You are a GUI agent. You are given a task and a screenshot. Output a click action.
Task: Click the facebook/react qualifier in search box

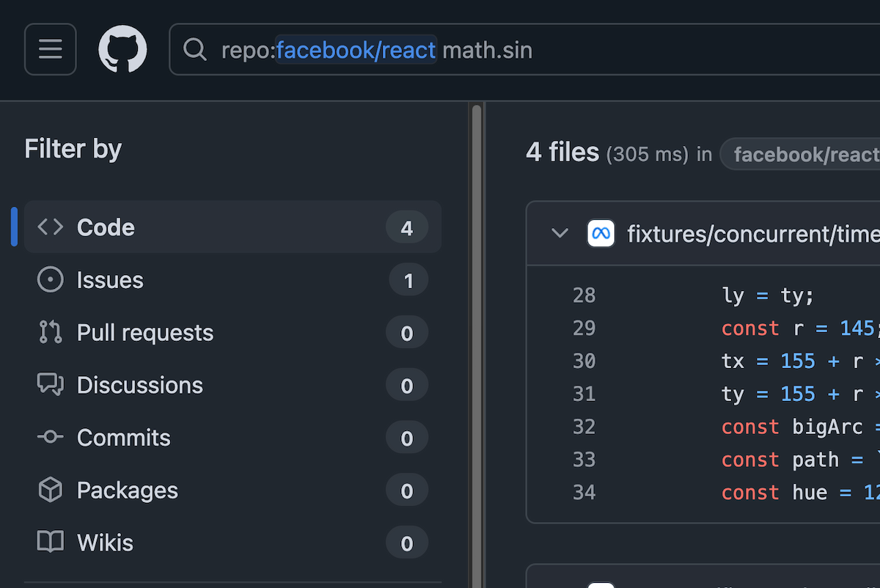(x=356, y=50)
